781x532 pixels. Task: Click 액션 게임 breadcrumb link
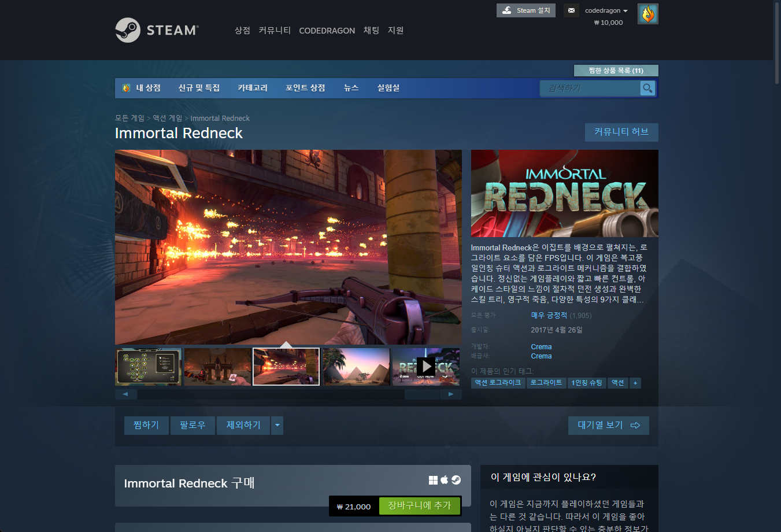(167, 118)
